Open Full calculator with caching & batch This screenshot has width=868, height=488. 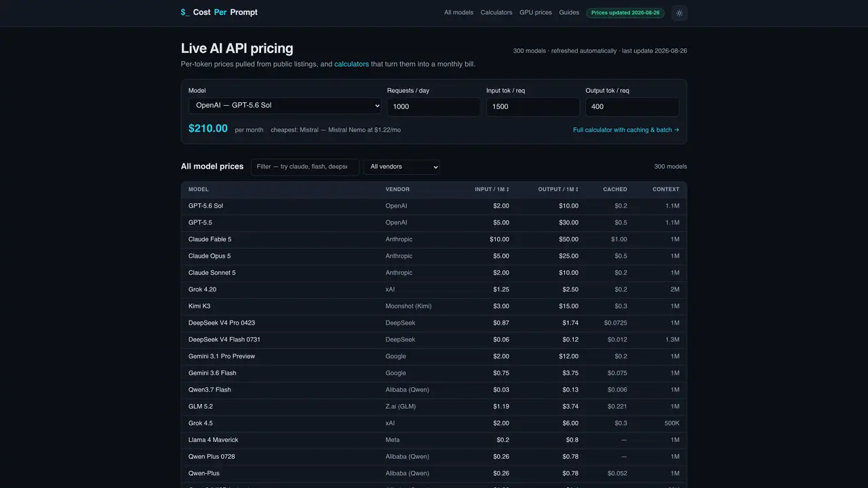[626, 130]
